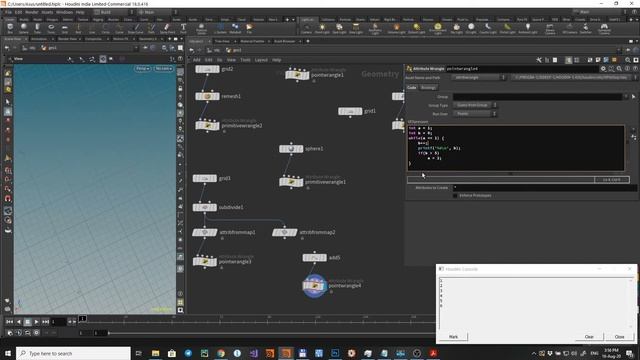Open the Persp camera dropdown in viewport
This screenshot has height=360, width=640.
click(142, 69)
